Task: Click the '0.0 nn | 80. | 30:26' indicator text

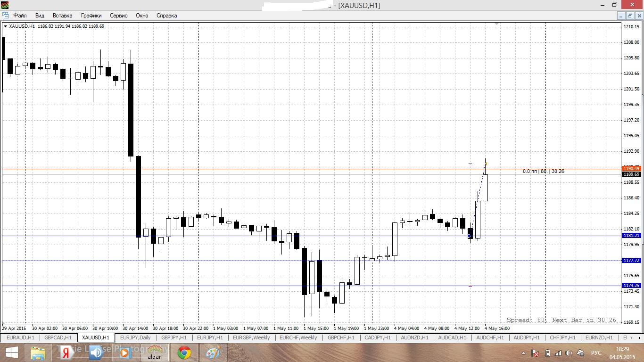Action: point(544,172)
